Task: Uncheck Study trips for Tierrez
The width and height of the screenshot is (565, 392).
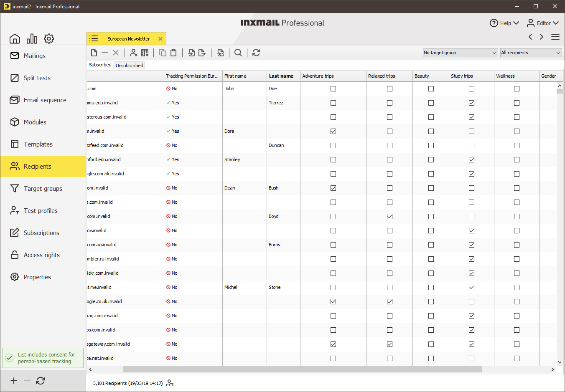Action: [471, 103]
